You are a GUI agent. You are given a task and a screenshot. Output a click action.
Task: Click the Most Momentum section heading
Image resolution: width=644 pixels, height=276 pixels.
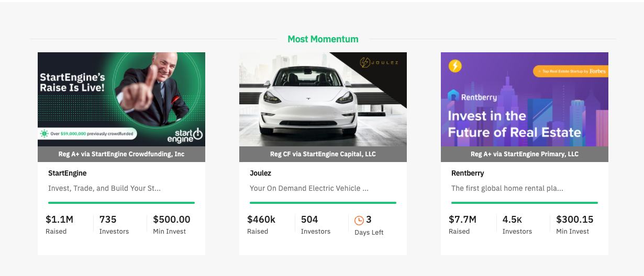point(323,39)
